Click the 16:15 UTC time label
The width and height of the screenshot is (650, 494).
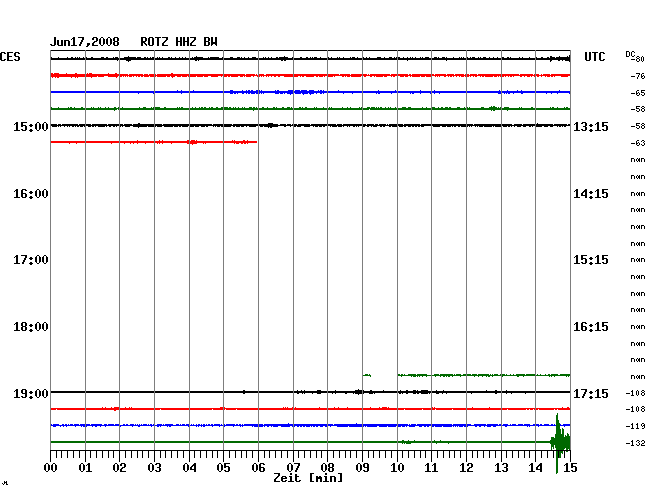[x=591, y=327]
